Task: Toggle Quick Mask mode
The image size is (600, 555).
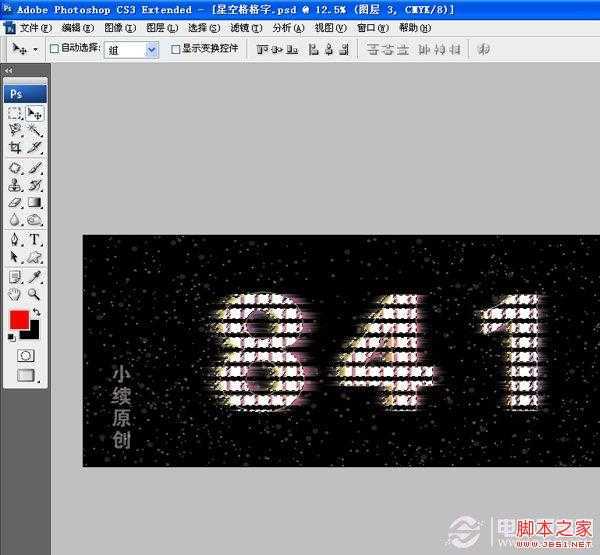Action: tap(26, 356)
